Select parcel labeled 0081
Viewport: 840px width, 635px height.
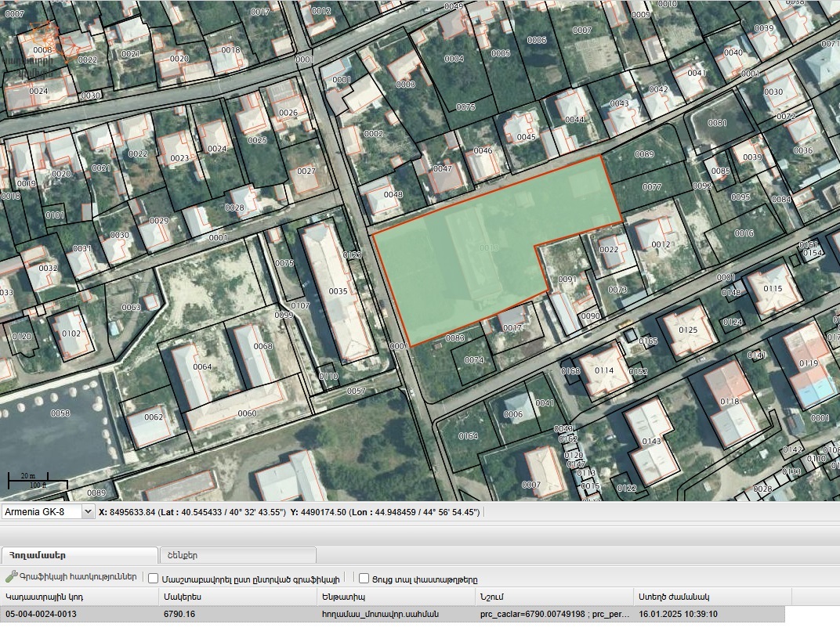point(717,123)
